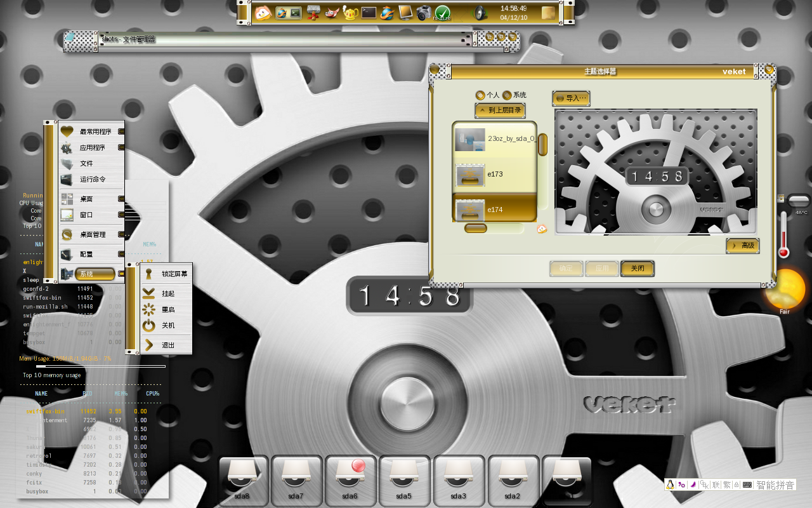
Task: Open the monitor display icon in shelf
Action: click(x=406, y=13)
